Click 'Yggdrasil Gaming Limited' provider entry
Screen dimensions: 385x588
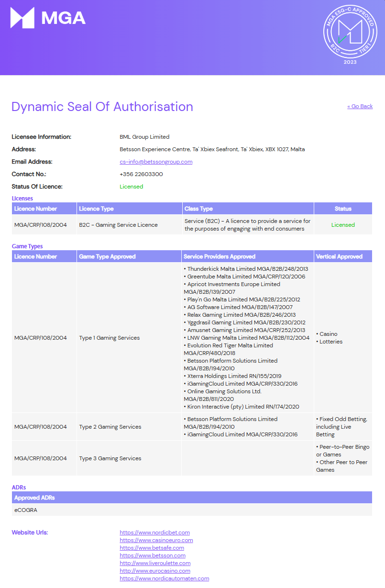click(x=244, y=322)
